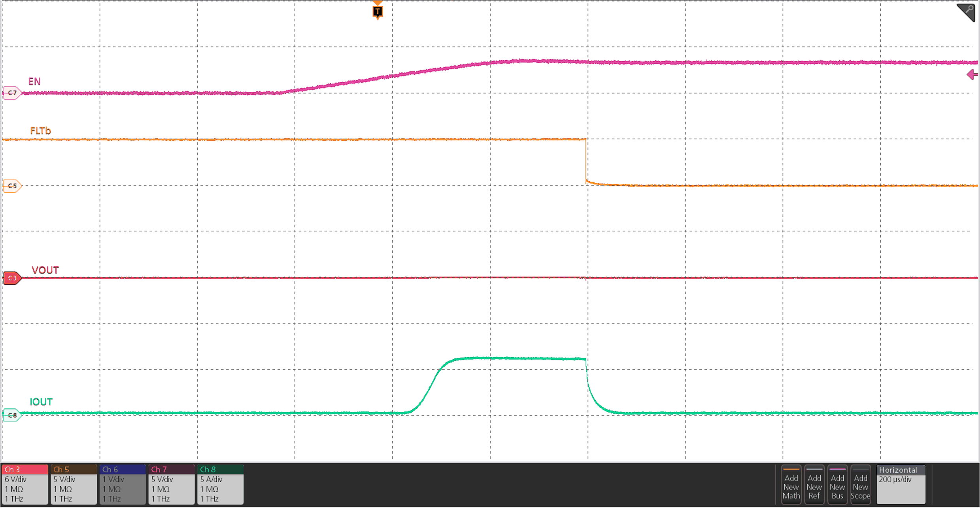980x508 pixels.
Task: Click the orange trigger position marker
Action: pos(377,10)
